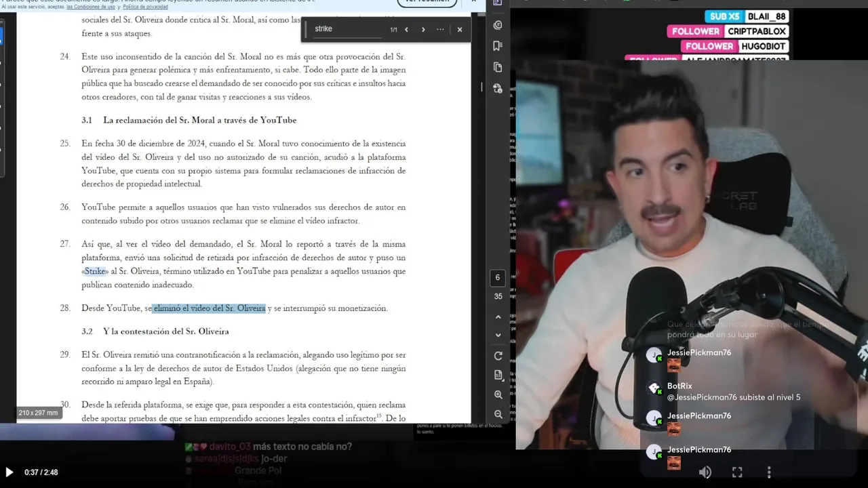Click chat comment 'Grande Pol'

(258, 470)
